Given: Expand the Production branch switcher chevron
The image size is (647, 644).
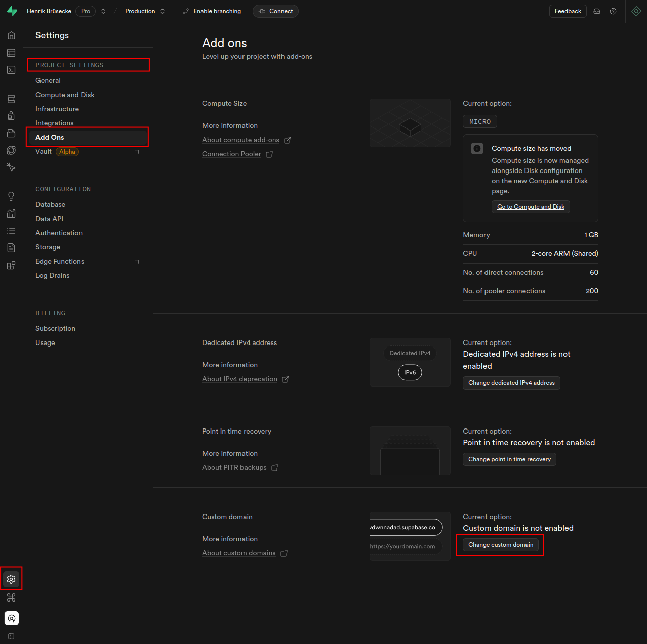Looking at the screenshot, I should (163, 11).
